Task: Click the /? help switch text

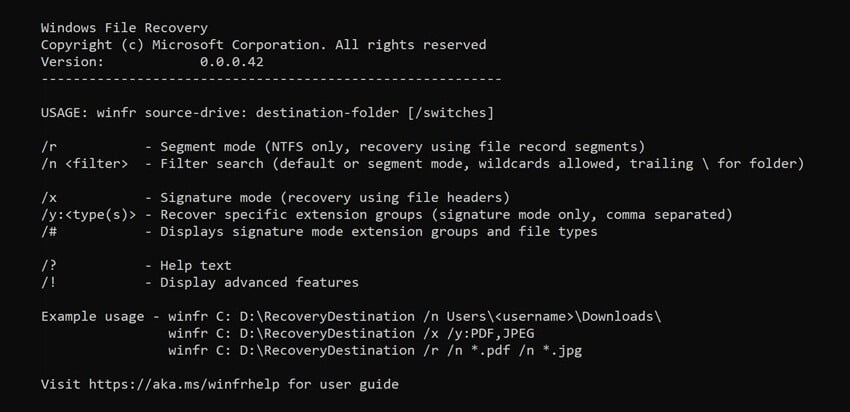Action: coord(49,265)
